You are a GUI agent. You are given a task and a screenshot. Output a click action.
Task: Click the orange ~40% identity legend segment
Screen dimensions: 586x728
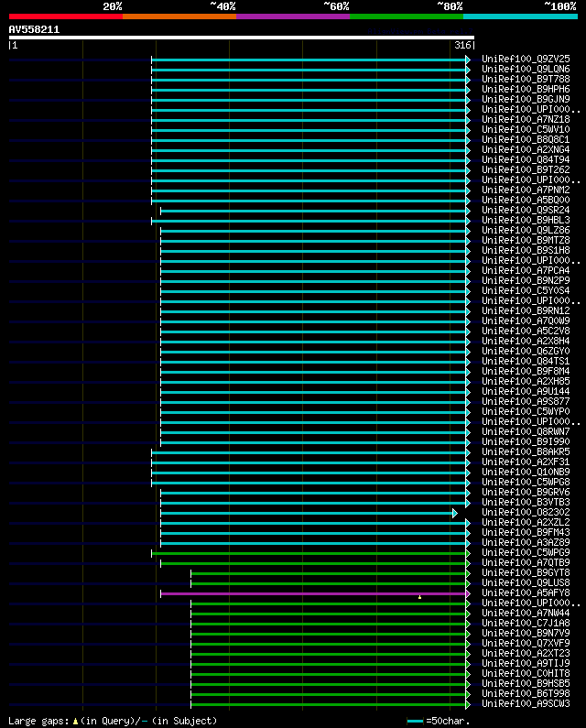pos(179,16)
